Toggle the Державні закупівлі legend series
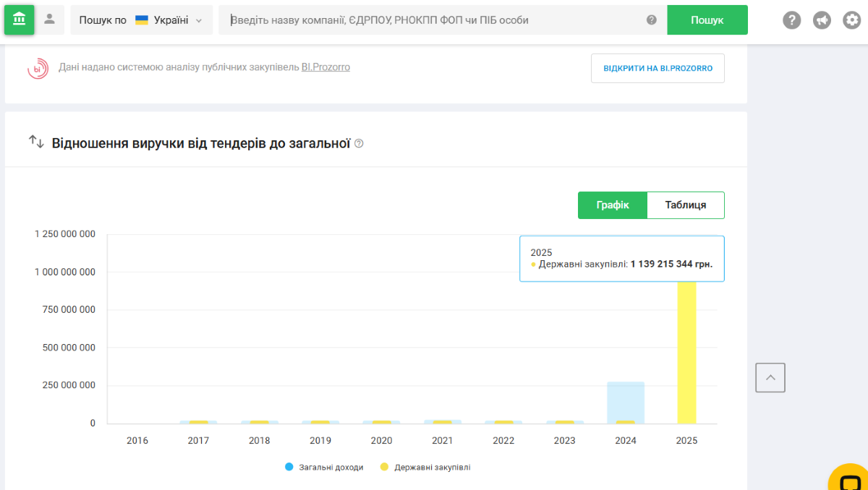868x490 pixels. (x=425, y=468)
